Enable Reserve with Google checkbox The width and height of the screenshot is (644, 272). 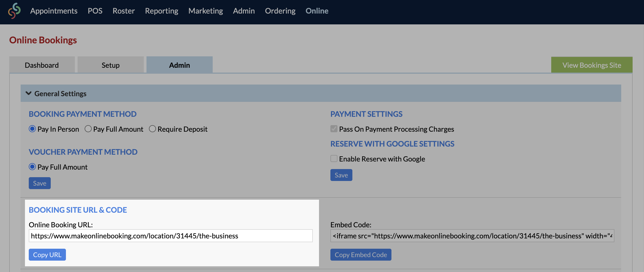tap(334, 159)
